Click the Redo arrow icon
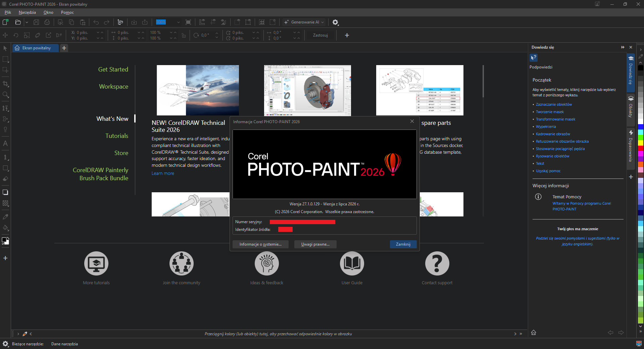Viewport: 644px width, 349px height. click(107, 22)
